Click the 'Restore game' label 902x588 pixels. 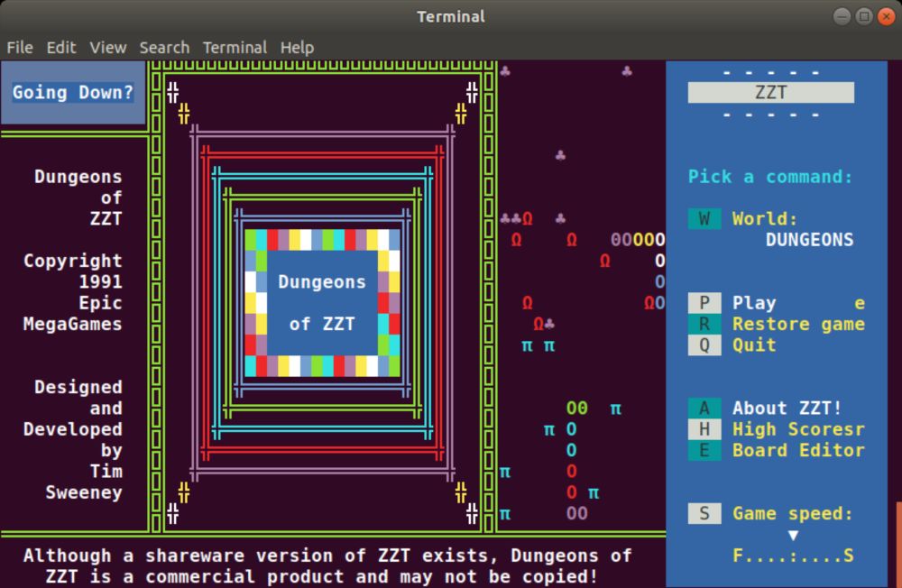coord(798,324)
